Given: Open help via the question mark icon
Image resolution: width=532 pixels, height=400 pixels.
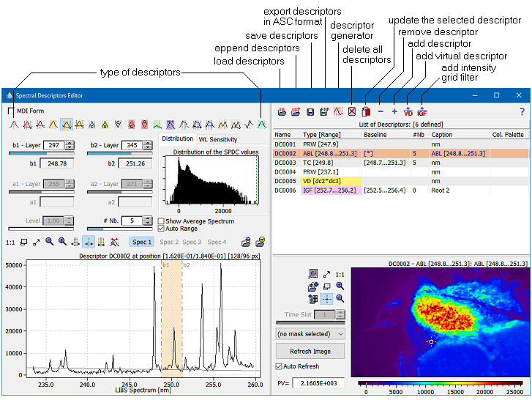Looking at the screenshot, I should [522, 112].
